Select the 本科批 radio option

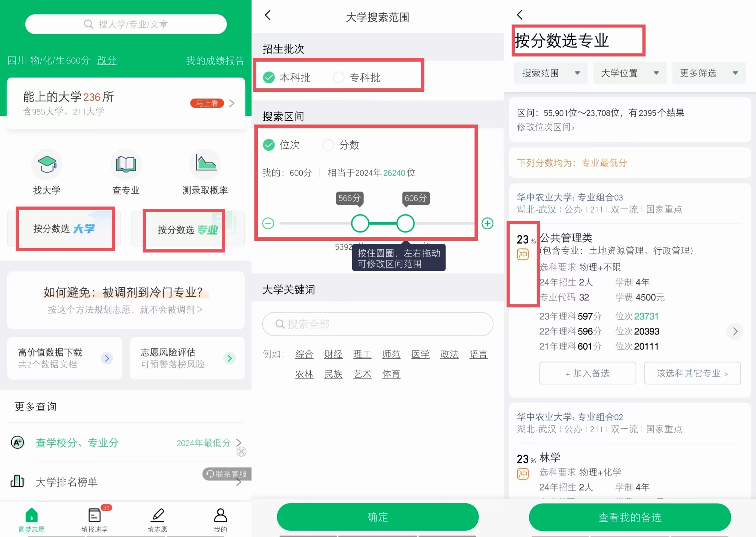point(269,78)
